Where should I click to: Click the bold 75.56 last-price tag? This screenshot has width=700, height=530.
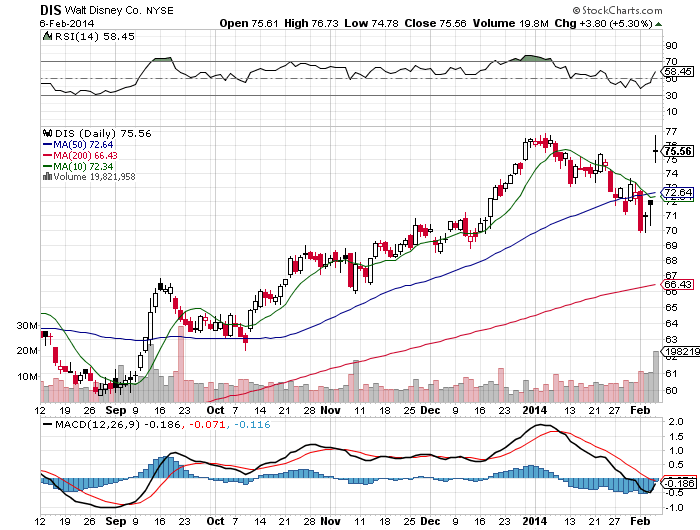(x=678, y=151)
